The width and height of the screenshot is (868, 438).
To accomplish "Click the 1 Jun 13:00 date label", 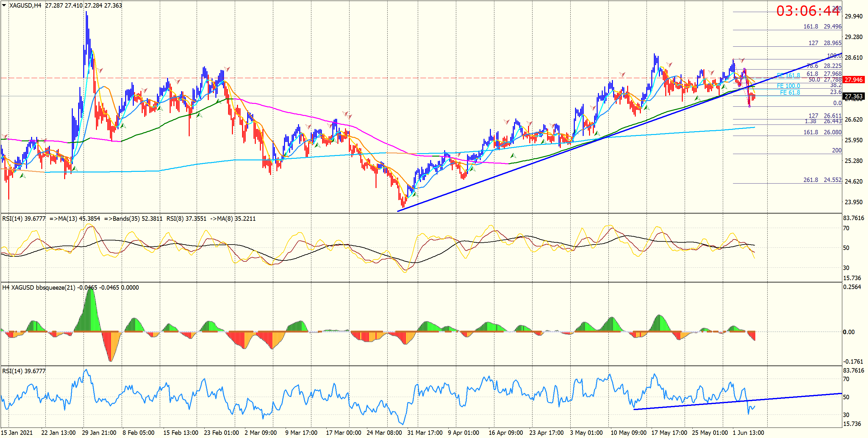I will [749, 433].
